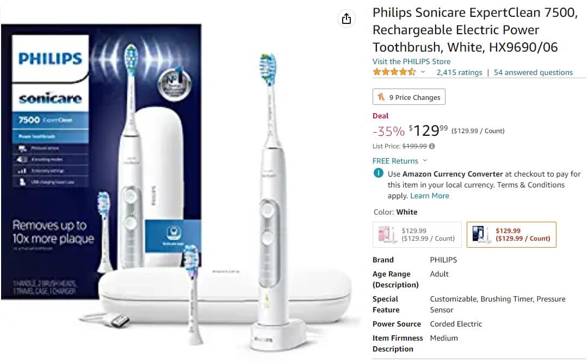
Task: Open the 2,415 ratings link
Action: click(x=460, y=72)
